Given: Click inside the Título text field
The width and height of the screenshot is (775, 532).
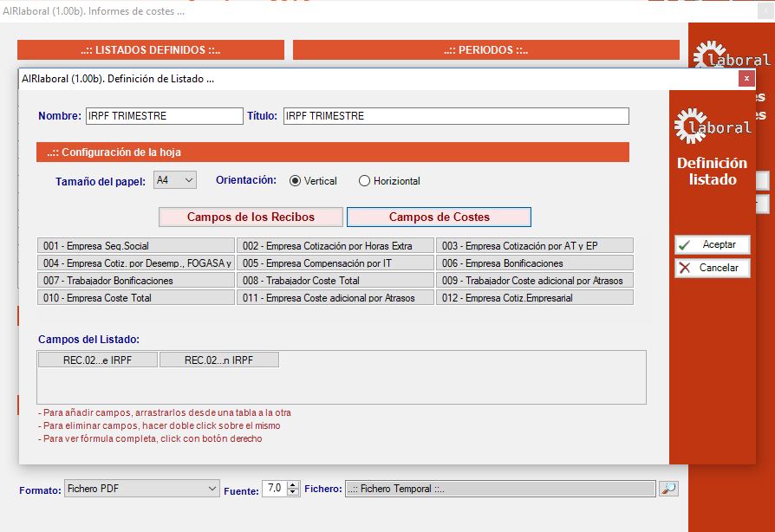Looking at the screenshot, I should (455, 116).
